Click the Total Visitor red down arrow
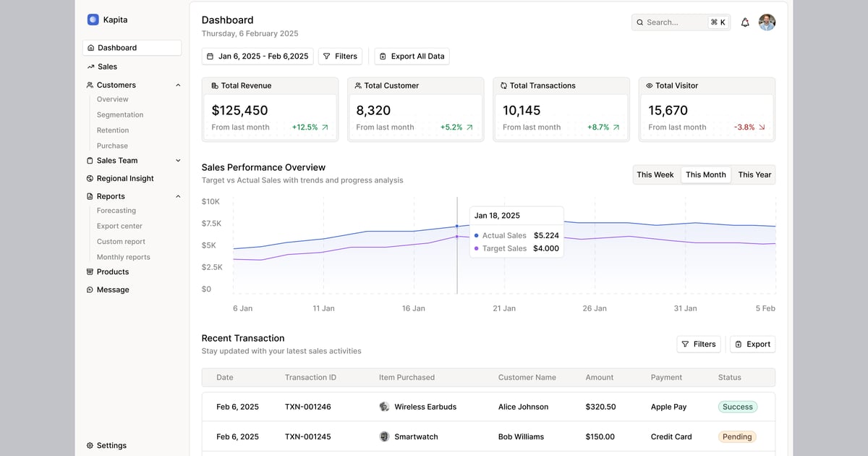The height and width of the screenshot is (456, 868). (762, 127)
